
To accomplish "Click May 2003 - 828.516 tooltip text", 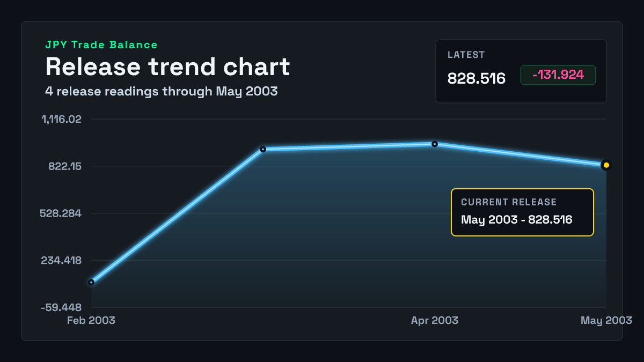I will tap(517, 220).
